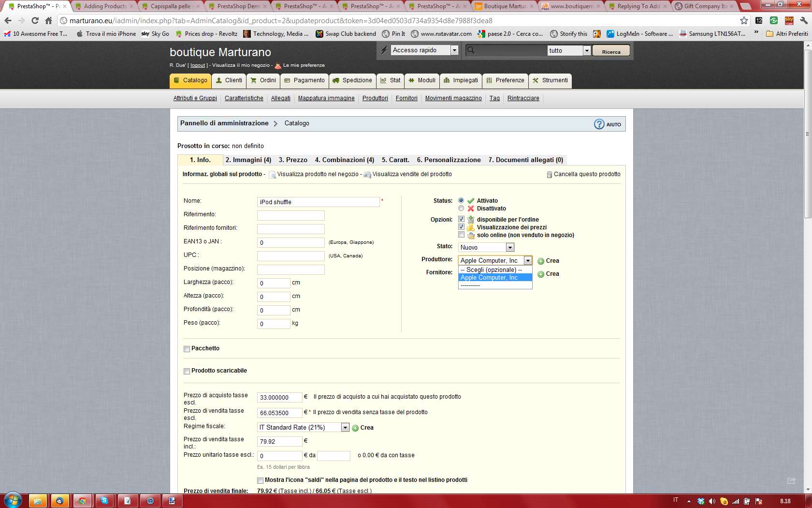This screenshot has height=508, width=812.
Task: Click the green Crea icon beside Produttore
Action: tap(541, 261)
